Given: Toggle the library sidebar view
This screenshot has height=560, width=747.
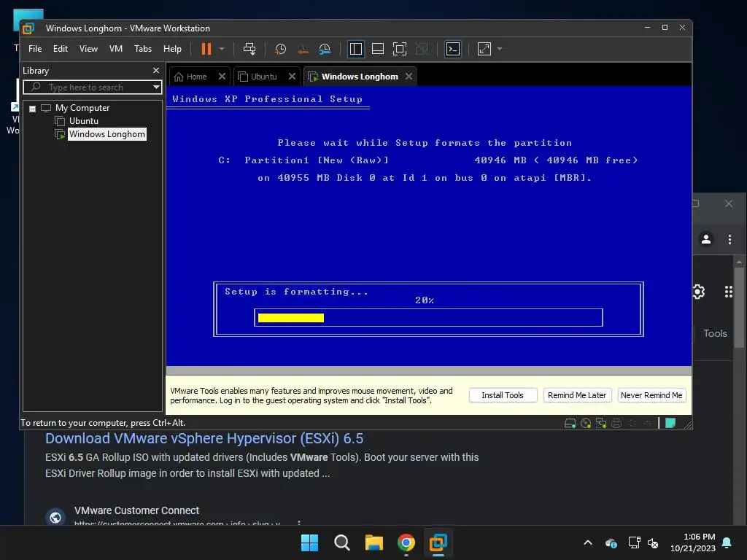Looking at the screenshot, I should tap(356, 49).
